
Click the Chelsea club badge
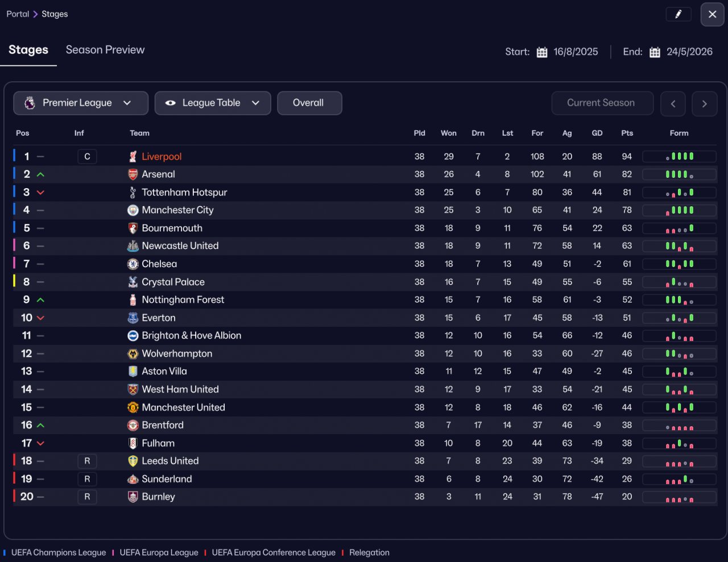click(x=133, y=264)
